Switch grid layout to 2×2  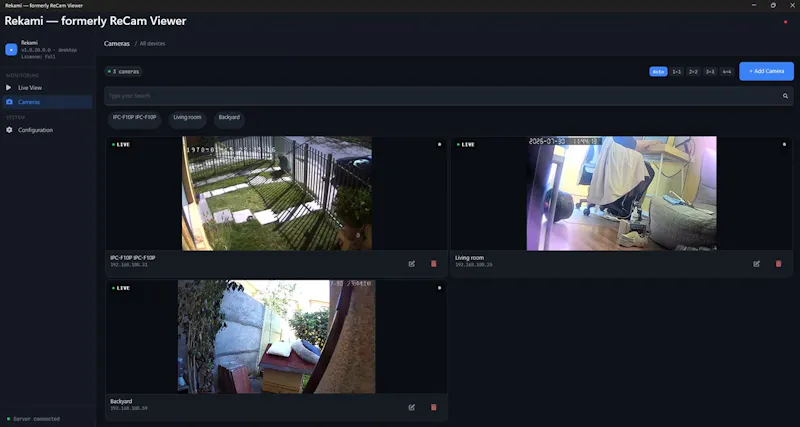(x=693, y=72)
